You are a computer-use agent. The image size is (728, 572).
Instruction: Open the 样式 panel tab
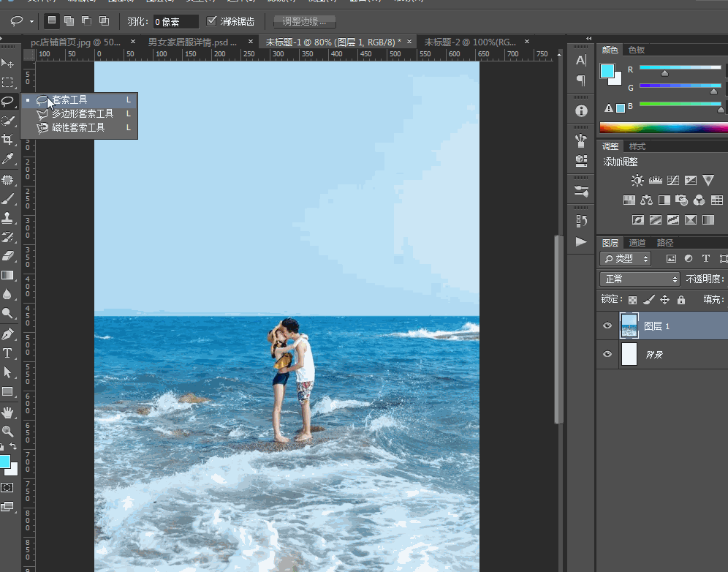637,146
